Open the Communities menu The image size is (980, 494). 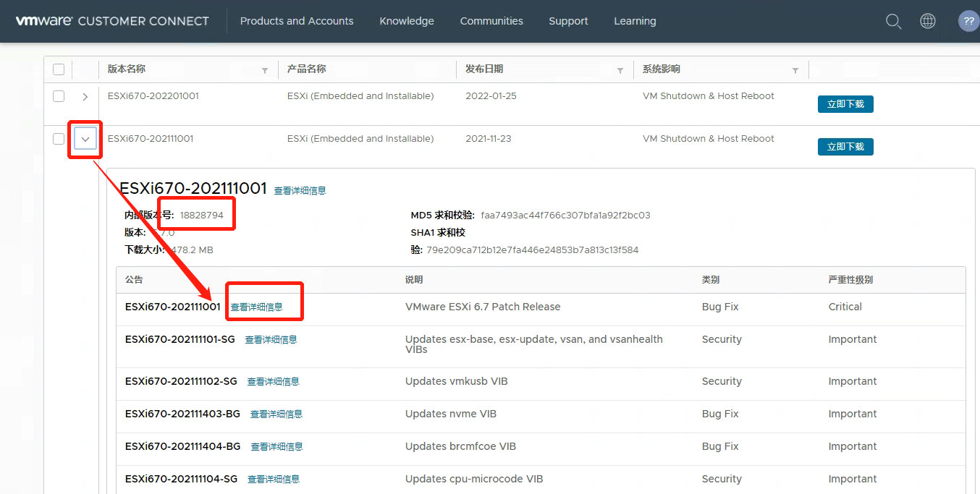491,21
